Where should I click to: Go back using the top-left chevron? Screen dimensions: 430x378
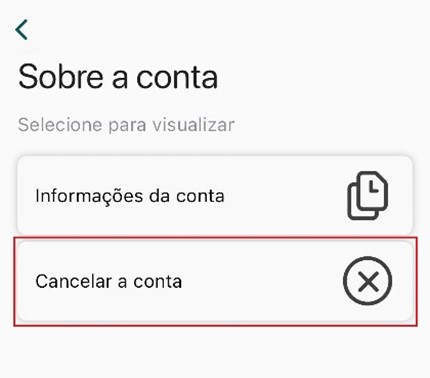[x=21, y=30]
